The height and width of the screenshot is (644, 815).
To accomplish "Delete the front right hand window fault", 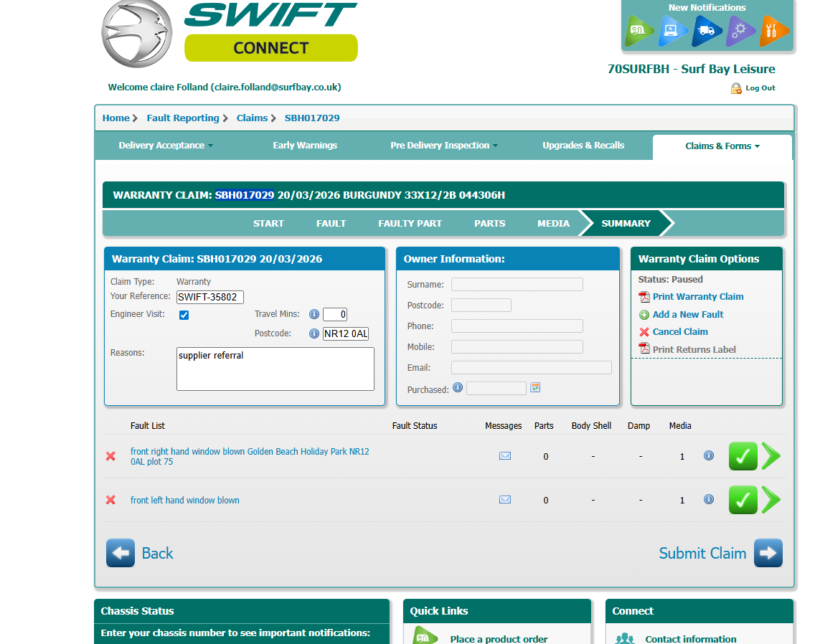I will [x=110, y=456].
